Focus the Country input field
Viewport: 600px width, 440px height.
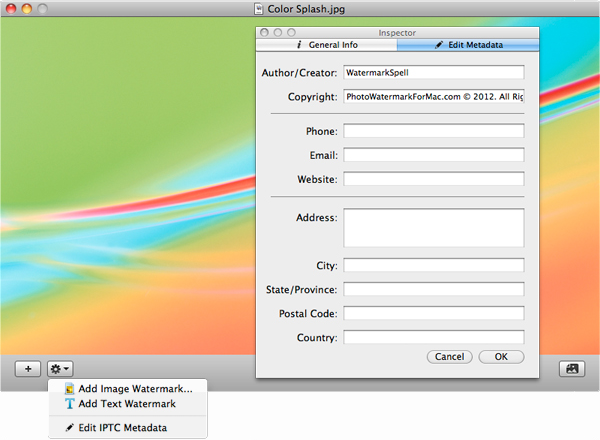coord(434,337)
